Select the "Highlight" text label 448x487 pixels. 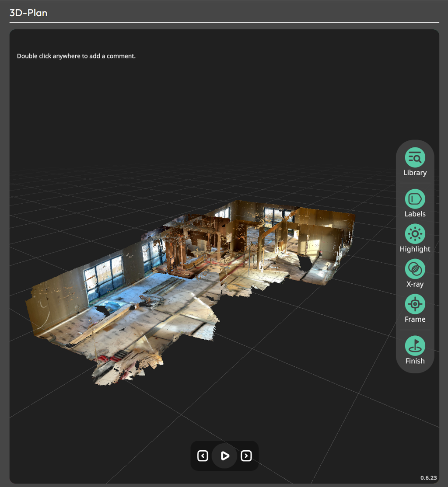pos(415,249)
